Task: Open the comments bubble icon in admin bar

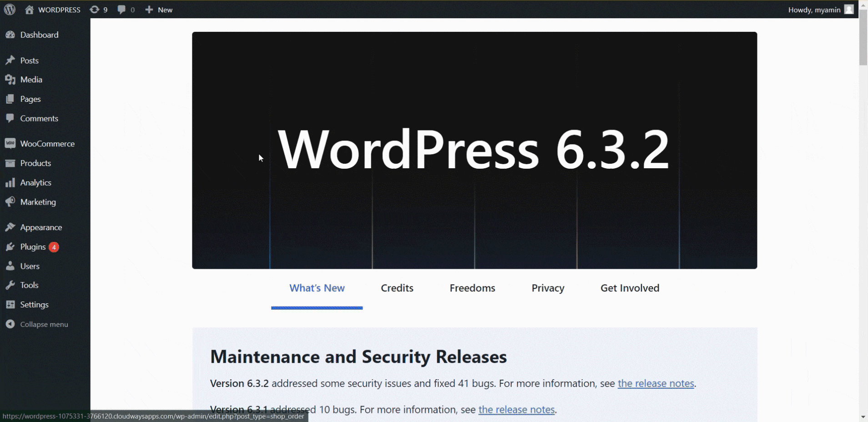Action: [x=121, y=10]
